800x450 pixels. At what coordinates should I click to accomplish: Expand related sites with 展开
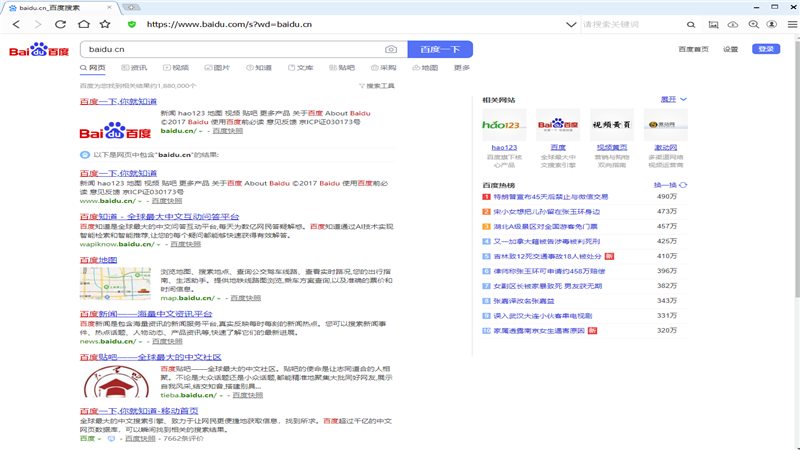(x=673, y=100)
